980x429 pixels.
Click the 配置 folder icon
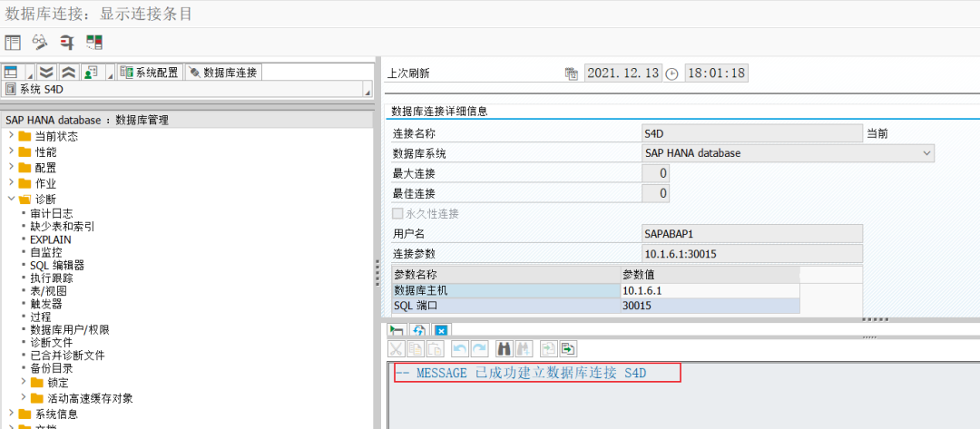25,168
